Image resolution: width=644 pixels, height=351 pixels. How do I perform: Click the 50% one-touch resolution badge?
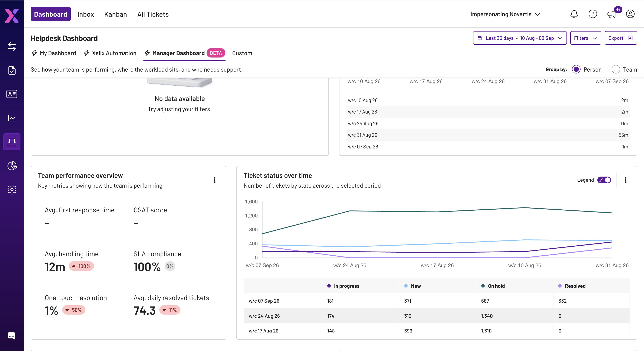pos(74,310)
